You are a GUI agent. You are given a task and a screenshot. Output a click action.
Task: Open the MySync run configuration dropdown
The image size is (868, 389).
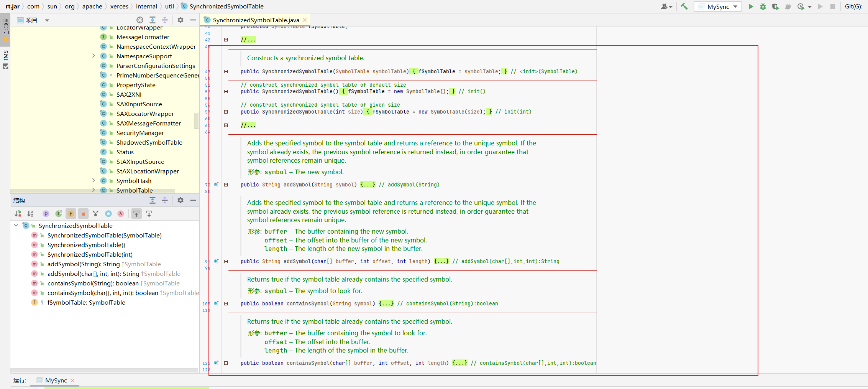click(x=718, y=7)
